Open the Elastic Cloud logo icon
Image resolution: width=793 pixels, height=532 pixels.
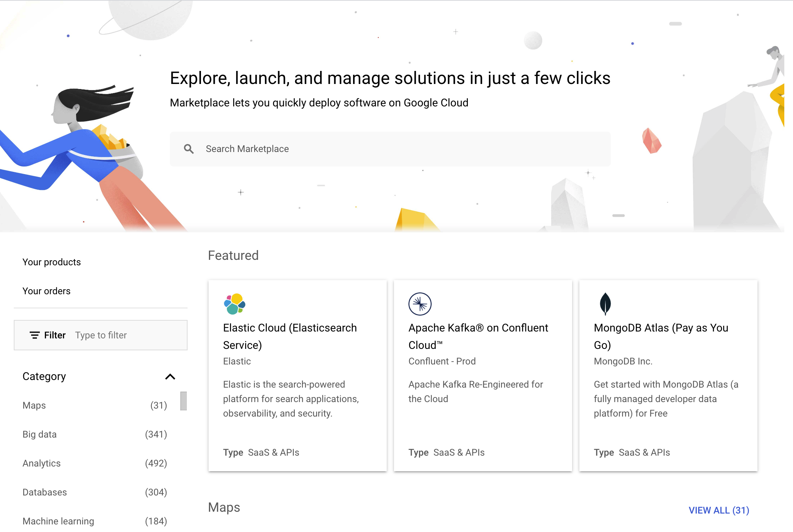(x=235, y=304)
